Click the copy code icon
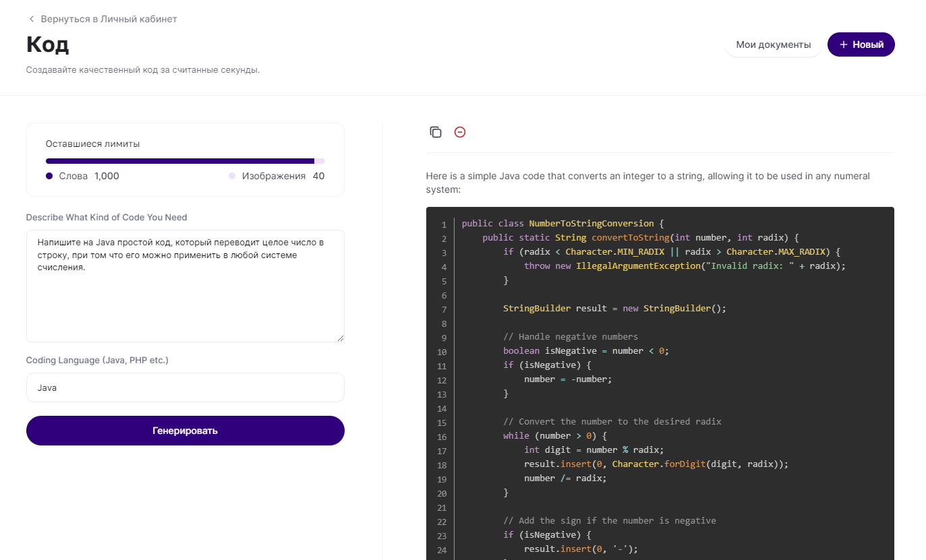Screen dimensions: 926x560 [436, 132]
